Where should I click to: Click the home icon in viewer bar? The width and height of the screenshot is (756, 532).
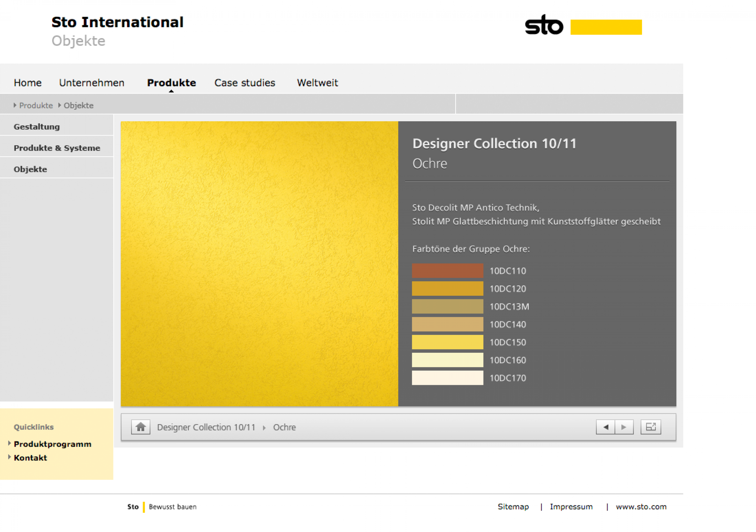click(141, 427)
